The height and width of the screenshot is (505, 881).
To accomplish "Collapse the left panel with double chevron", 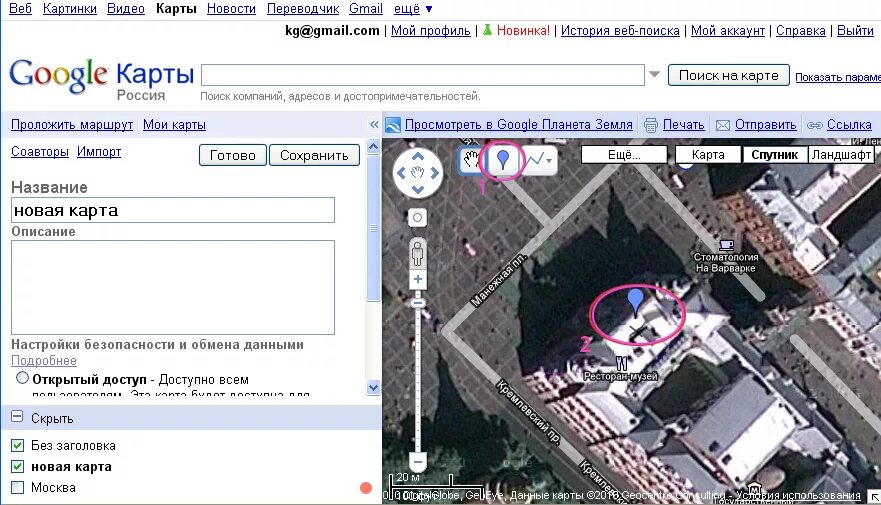I will coord(374,125).
